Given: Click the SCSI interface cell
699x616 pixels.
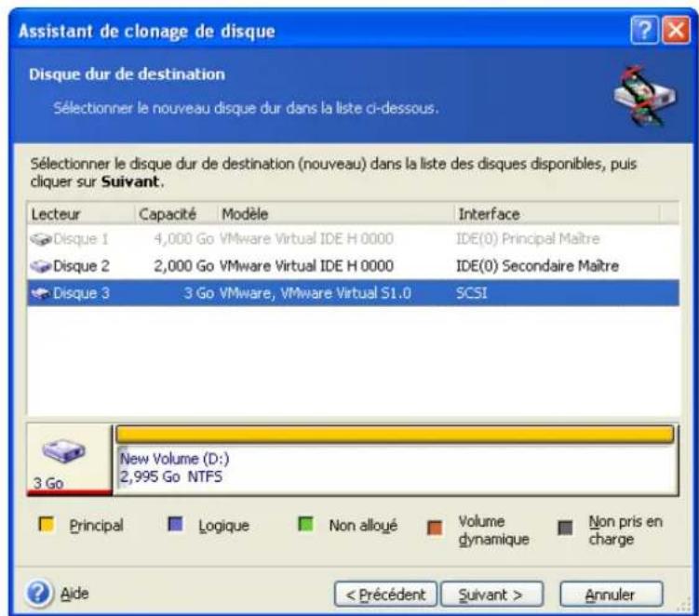Looking at the screenshot, I should (x=471, y=293).
